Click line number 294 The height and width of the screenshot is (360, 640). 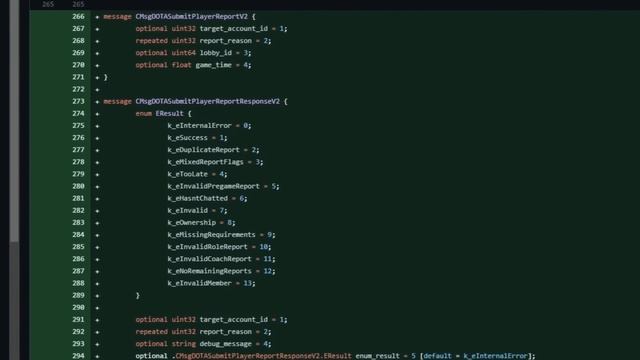[78, 356]
